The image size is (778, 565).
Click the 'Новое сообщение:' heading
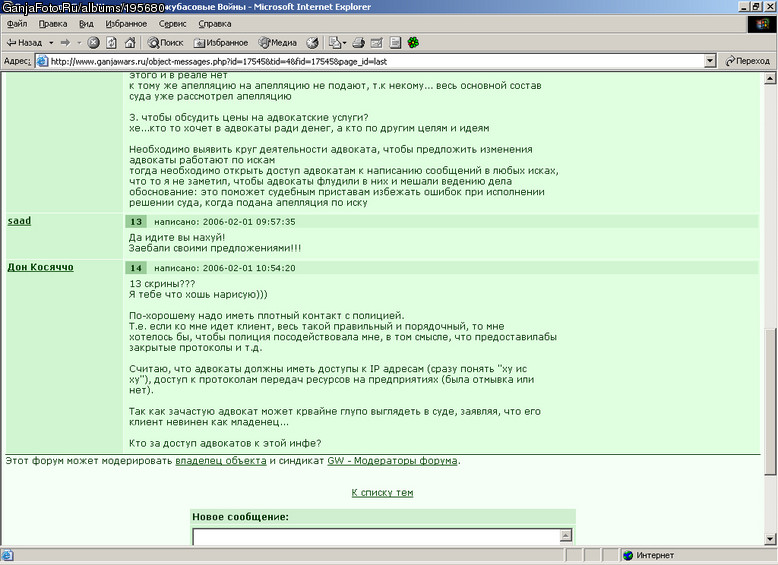pyautogui.click(x=241, y=516)
